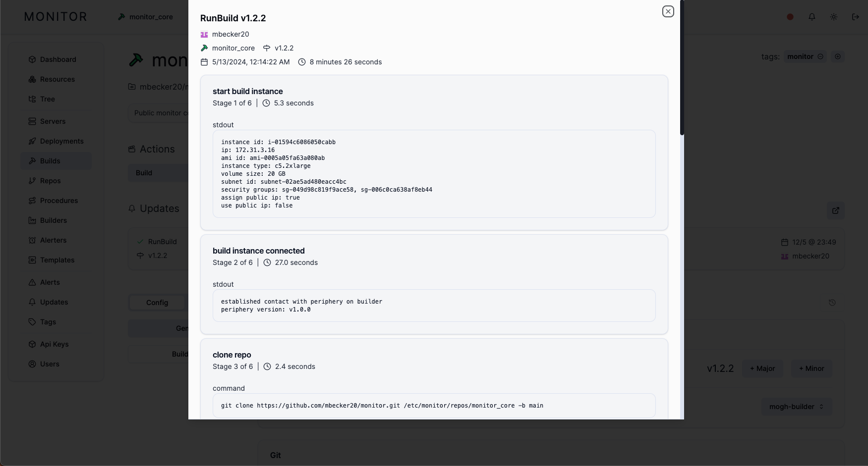Open Repos from the sidebar

coord(56,181)
